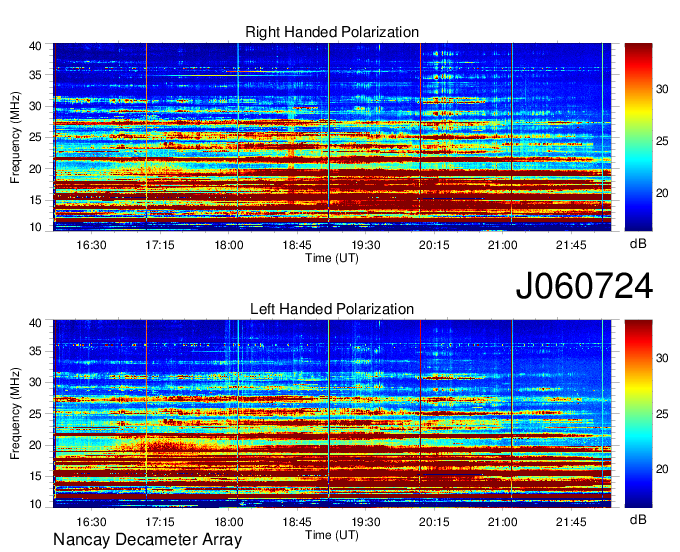680x552 pixels.
Task: Click the 30 dB mark on the top color bar
Action: point(662,89)
